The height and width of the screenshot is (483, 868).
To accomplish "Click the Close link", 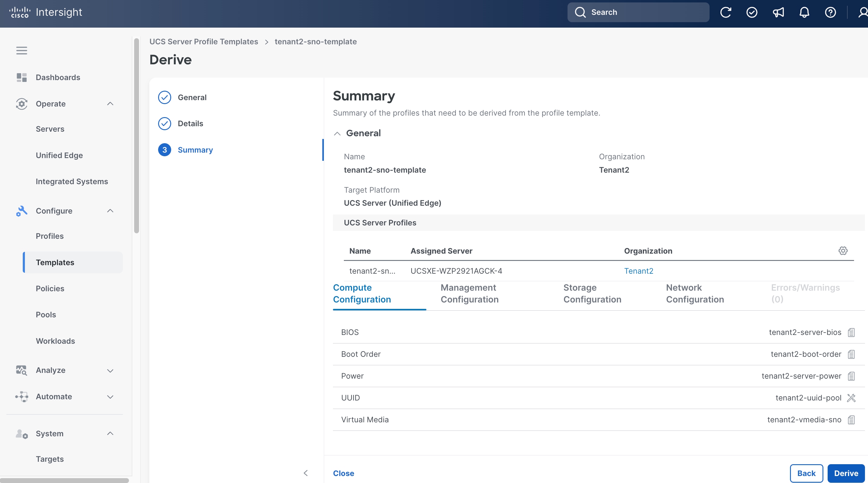I will [x=343, y=473].
